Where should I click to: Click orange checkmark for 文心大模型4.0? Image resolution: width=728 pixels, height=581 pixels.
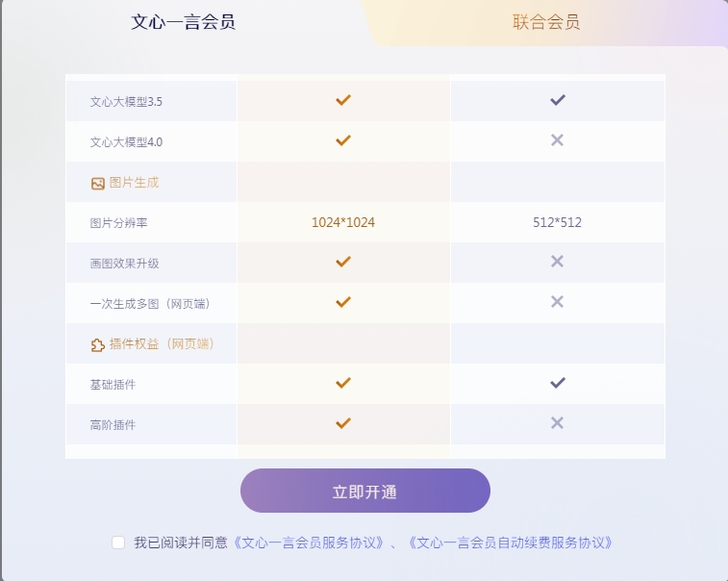[343, 140]
